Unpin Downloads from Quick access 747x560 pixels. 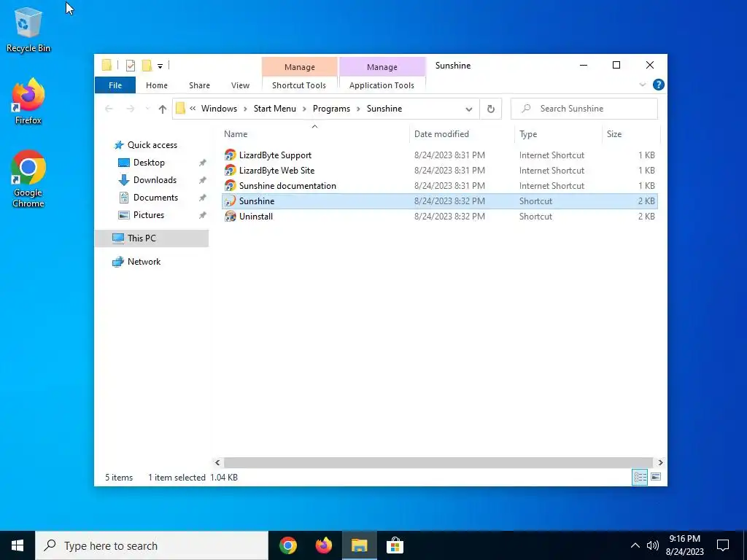pyautogui.click(x=203, y=180)
